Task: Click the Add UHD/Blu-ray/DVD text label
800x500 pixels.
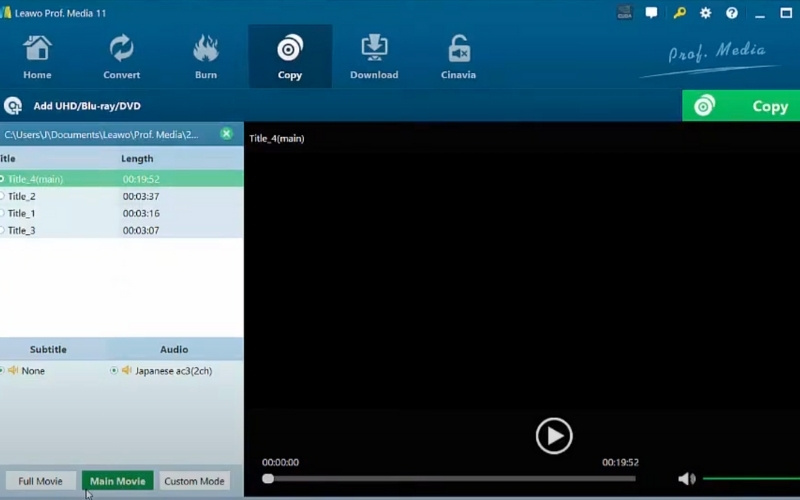Action: 87,106
